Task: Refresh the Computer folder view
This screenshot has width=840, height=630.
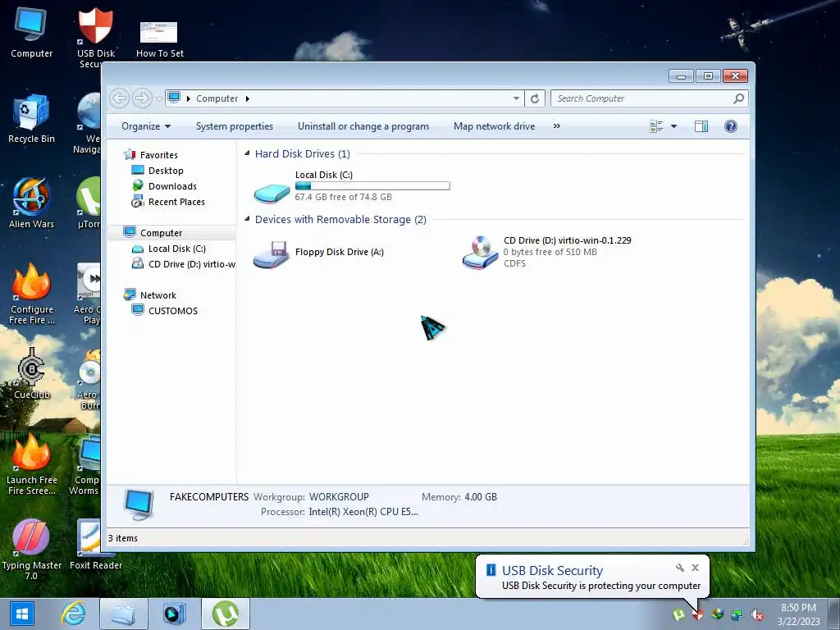Action: coord(535,98)
